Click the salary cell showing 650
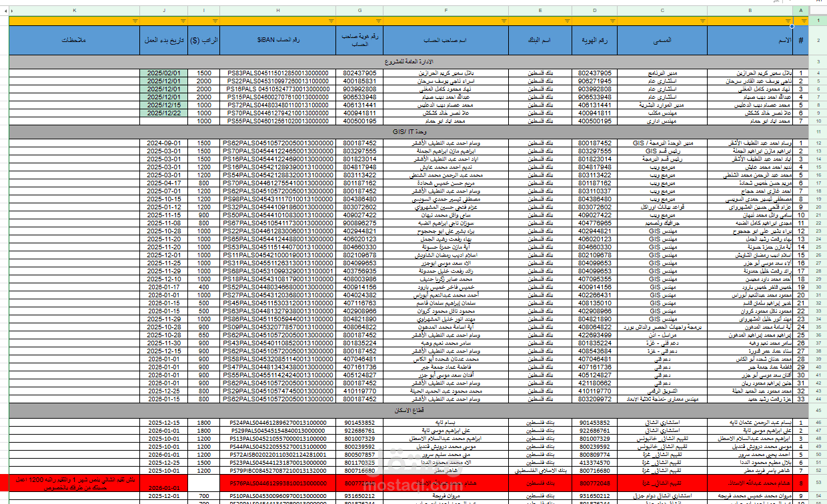This screenshot has height=504, width=827. click(x=204, y=335)
